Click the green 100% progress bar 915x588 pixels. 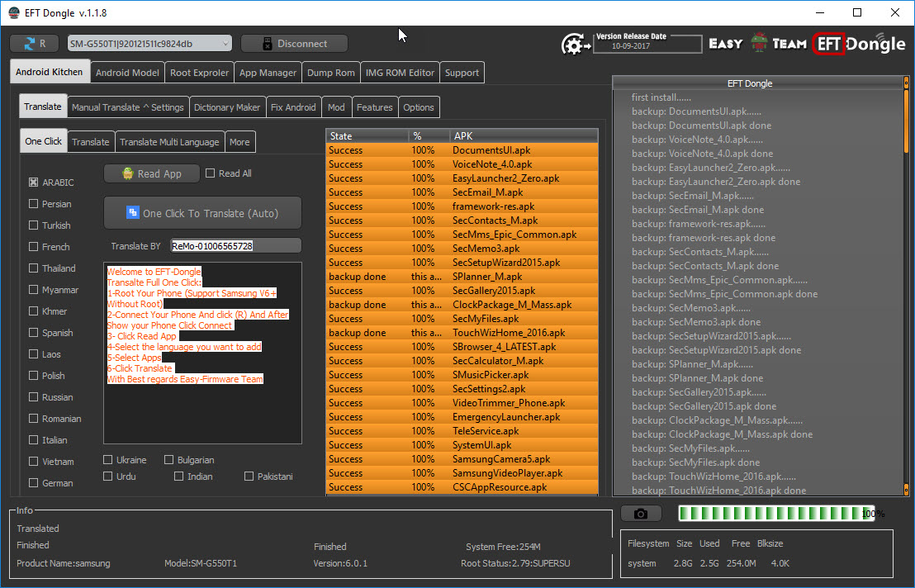pos(776,514)
